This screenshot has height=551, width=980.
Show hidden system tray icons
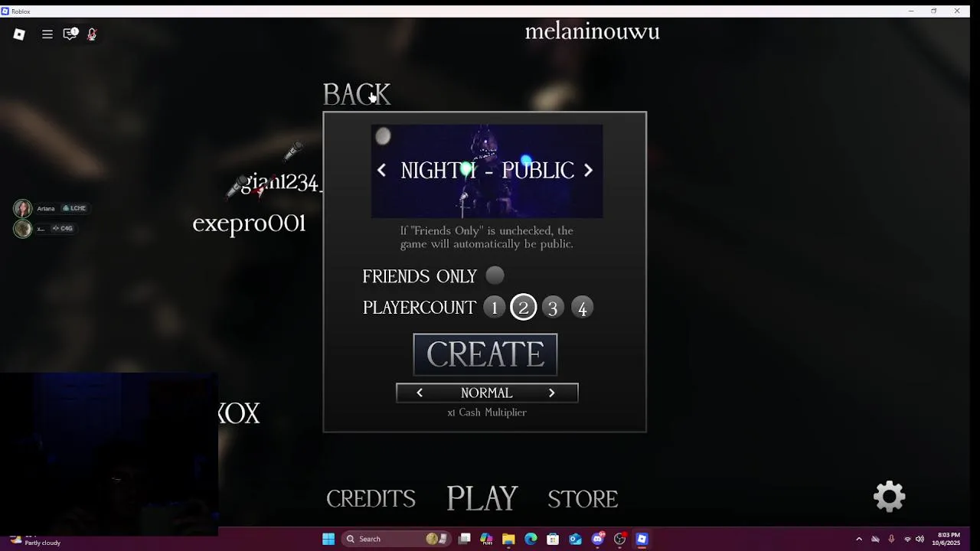tap(858, 539)
